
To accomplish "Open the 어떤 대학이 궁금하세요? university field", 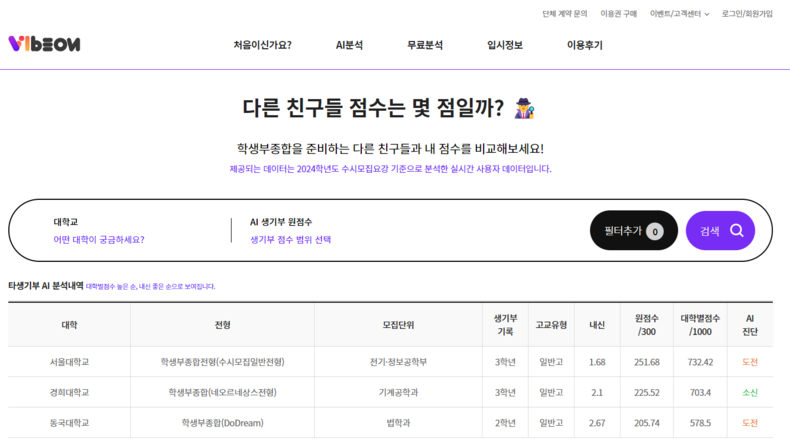I will pyautogui.click(x=99, y=239).
